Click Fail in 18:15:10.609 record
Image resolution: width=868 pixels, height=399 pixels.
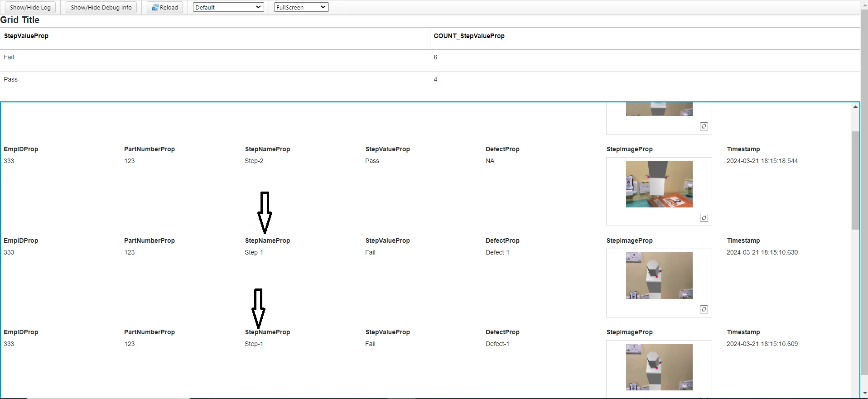[x=370, y=344]
